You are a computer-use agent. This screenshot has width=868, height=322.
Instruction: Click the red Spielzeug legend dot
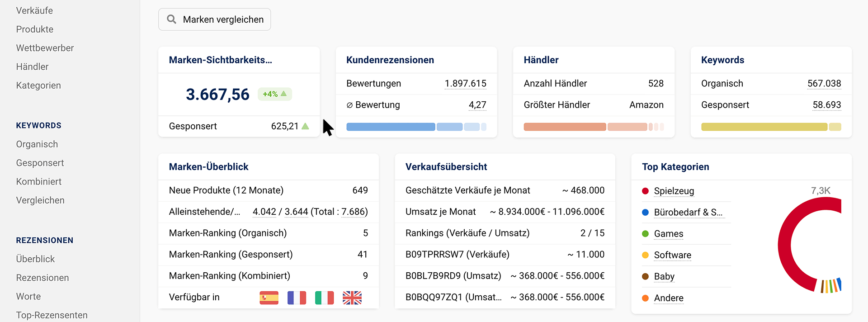(x=645, y=191)
